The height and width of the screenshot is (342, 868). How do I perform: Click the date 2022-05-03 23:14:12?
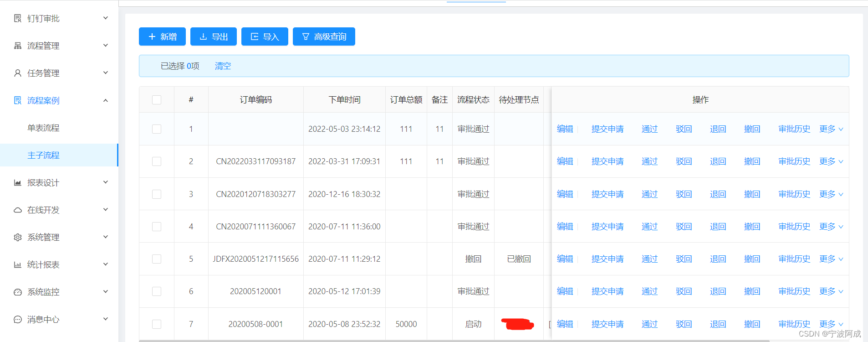[344, 129]
